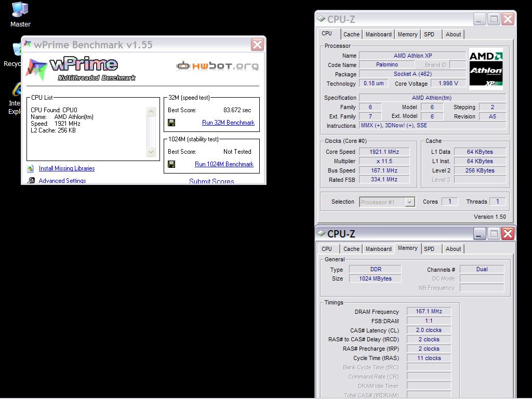This screenshot has width=532, height=399.
Task: Click DRAM Frequency value 167.1 MHz
Action: coord(429,311)
